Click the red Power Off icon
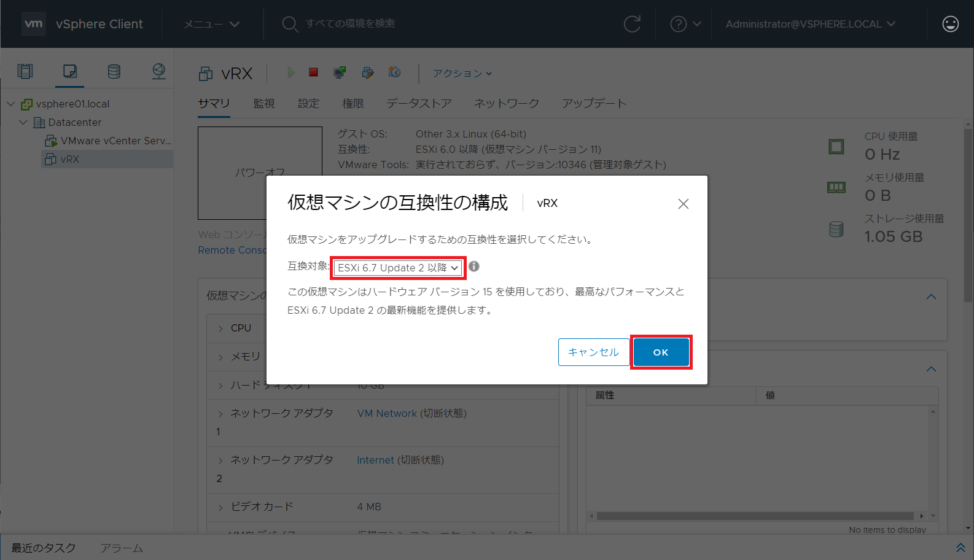This screenshot has height=560, width=974. pos(313,72)
